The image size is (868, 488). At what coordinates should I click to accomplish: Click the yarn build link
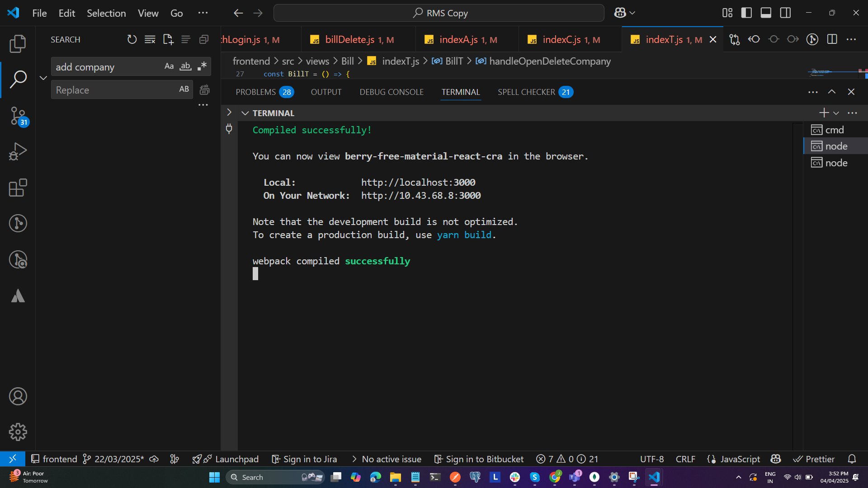coord(464,235)
